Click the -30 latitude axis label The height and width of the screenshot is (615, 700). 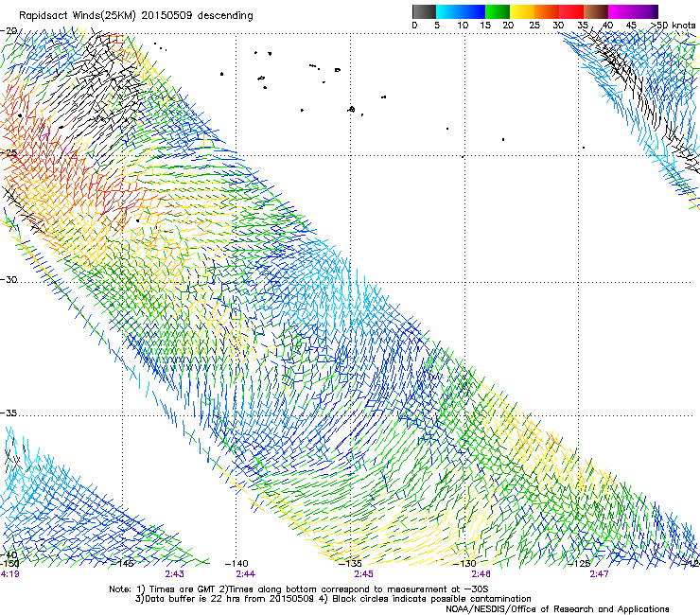point(9,279)
